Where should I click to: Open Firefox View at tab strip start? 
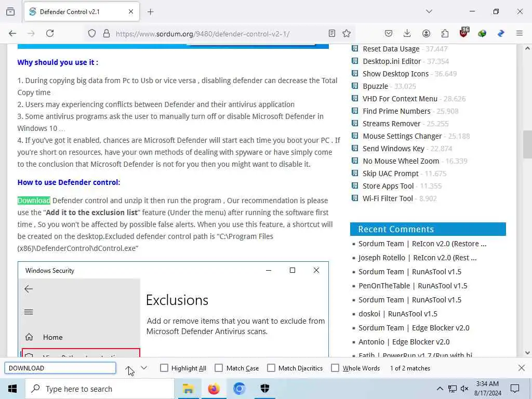[x=10, y=11]
